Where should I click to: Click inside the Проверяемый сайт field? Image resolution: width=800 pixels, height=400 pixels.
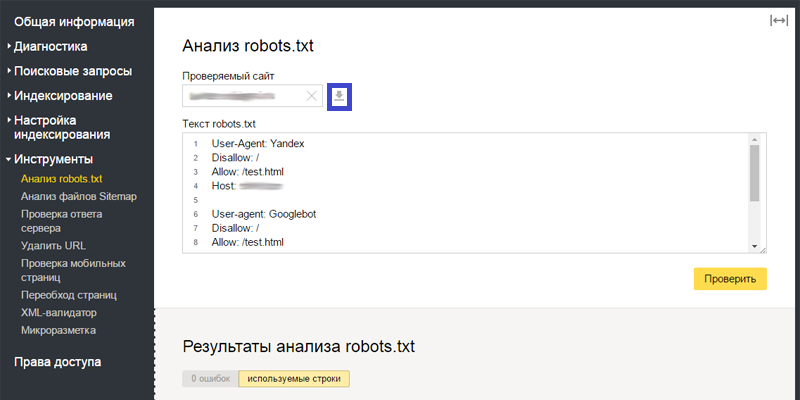point(244,96)
